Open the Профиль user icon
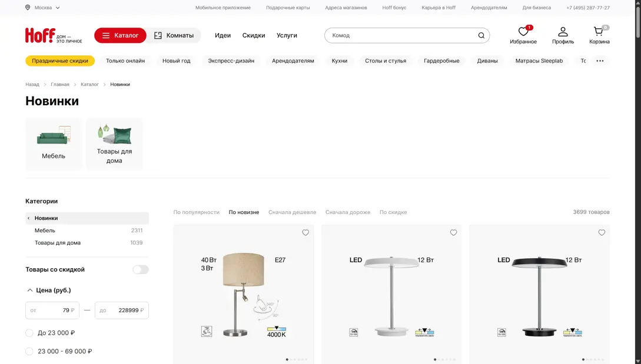This screenshot has width=641, height=364. [563, 32]
